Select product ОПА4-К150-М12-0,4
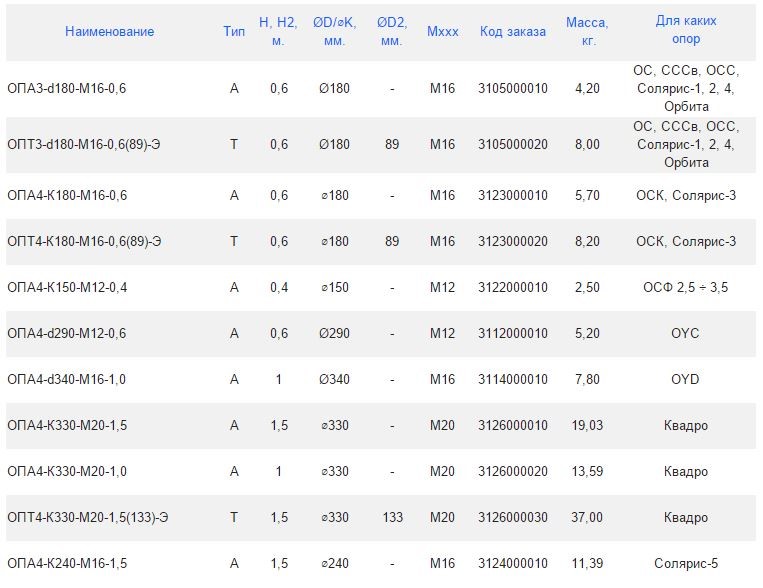The width and height of the screenshot is (763, 588). point(67,287)
